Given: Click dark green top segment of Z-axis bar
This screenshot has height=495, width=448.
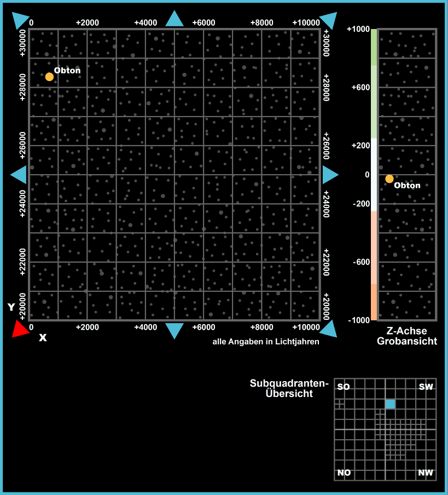Looking at the screenshot, I should [374, 47].
